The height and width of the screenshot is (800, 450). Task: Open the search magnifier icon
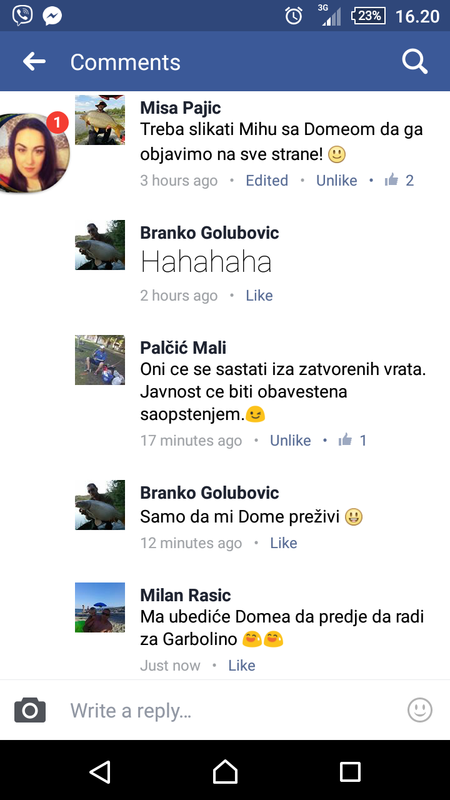pos(414,62)
